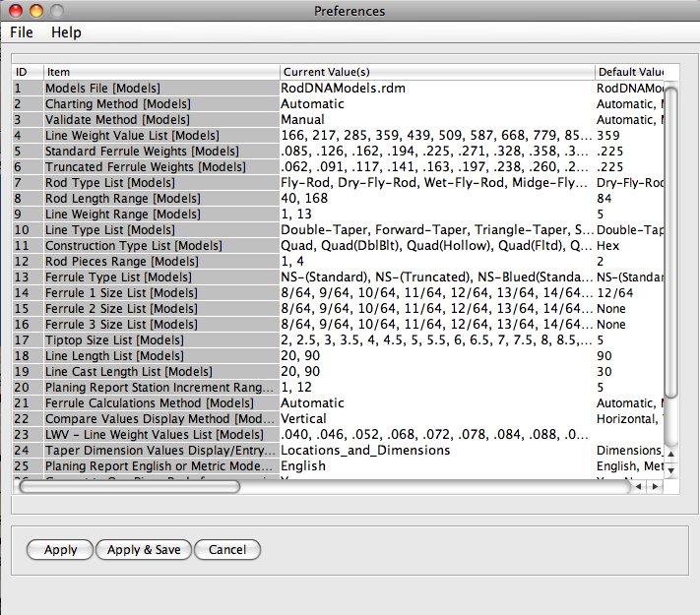
Task: Select Line Length List [Models] item
Action: pyautogui.click(x=161, y=355)
